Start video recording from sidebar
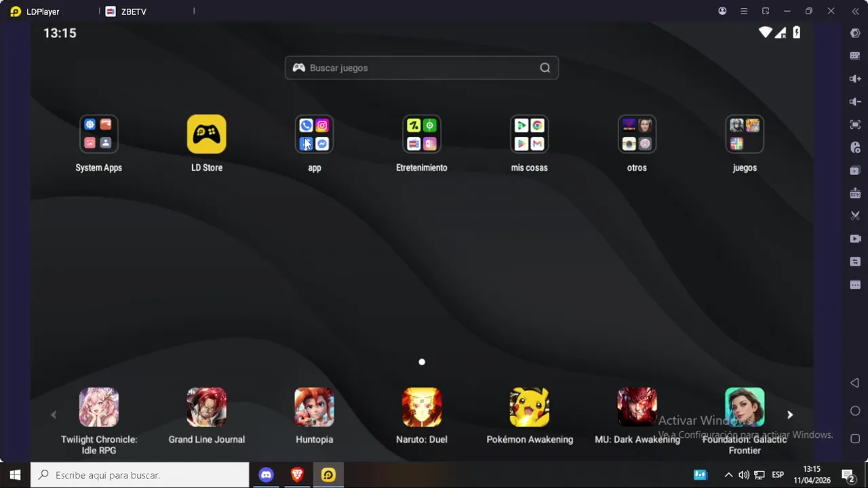The height and width of the screenshot is (488, 868). pyautogui.click(x=855, y=239)
